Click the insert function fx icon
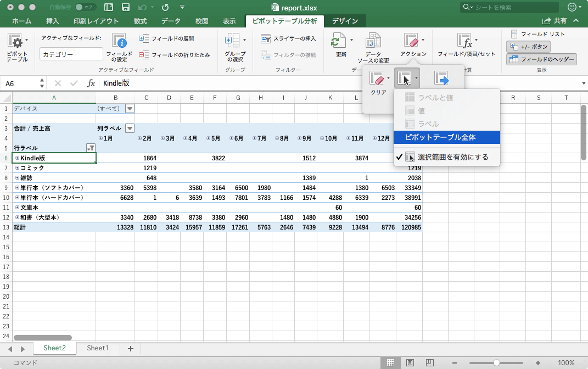588x369 pixels. [x=91, y=83]
